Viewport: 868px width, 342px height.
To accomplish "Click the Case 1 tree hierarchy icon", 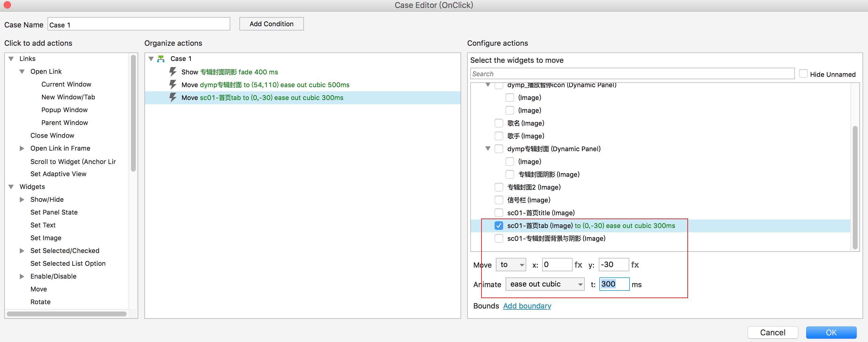I will pos(161,59).
